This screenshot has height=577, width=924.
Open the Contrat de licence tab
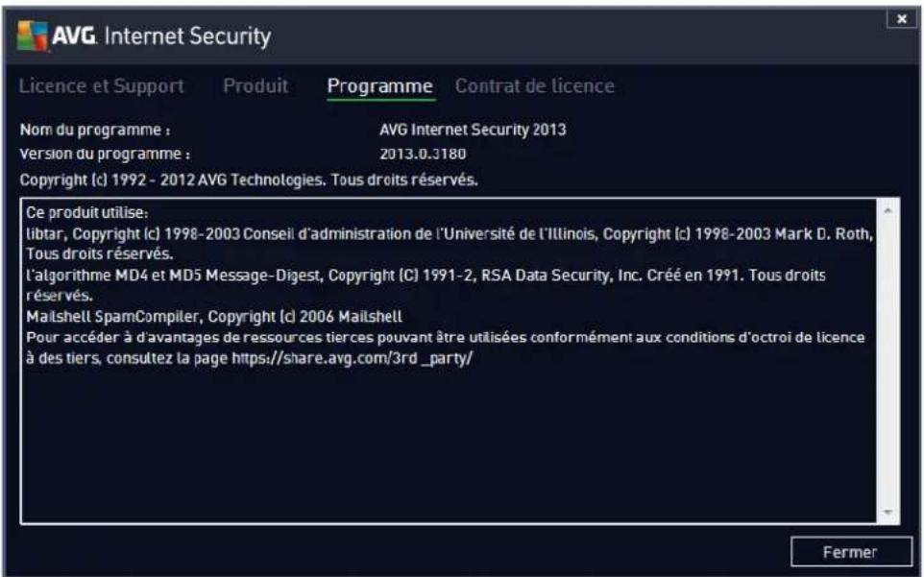534,86
